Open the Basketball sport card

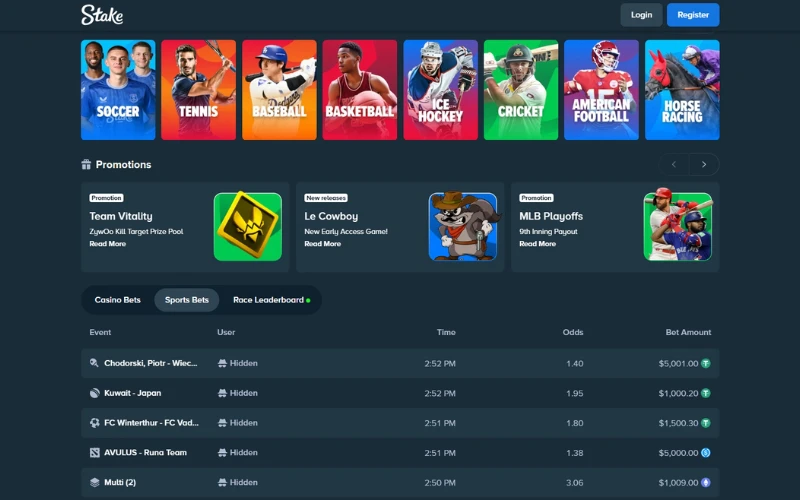point(360,90)
